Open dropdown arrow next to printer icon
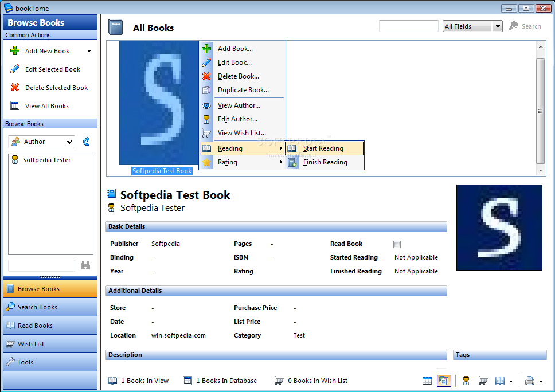This screenshot has width=555, height=392. 541,381
